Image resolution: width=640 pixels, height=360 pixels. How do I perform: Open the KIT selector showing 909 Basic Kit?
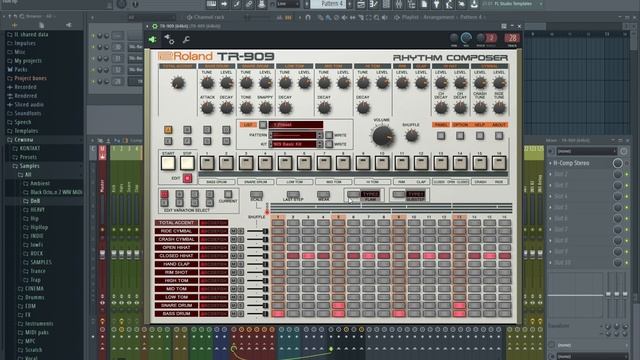294,144
